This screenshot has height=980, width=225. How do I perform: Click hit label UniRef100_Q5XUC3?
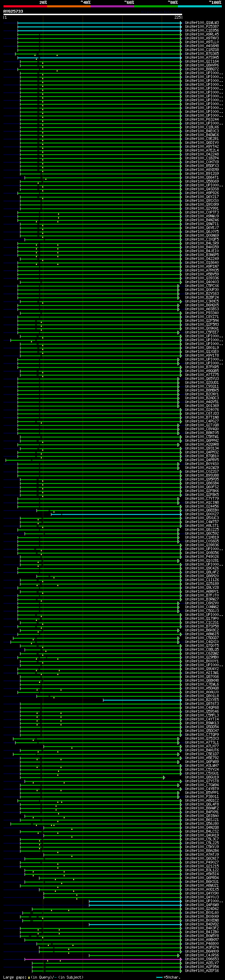pos(202,518)
